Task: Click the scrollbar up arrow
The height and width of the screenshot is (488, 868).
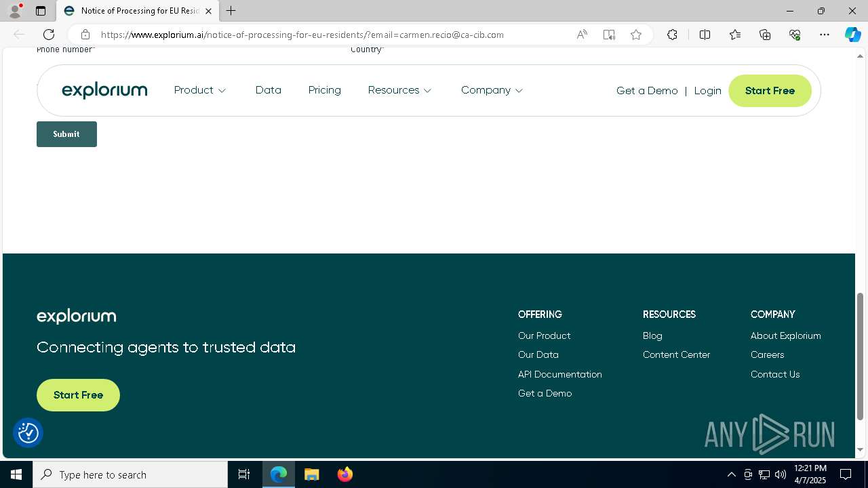Action: [861, 56]
